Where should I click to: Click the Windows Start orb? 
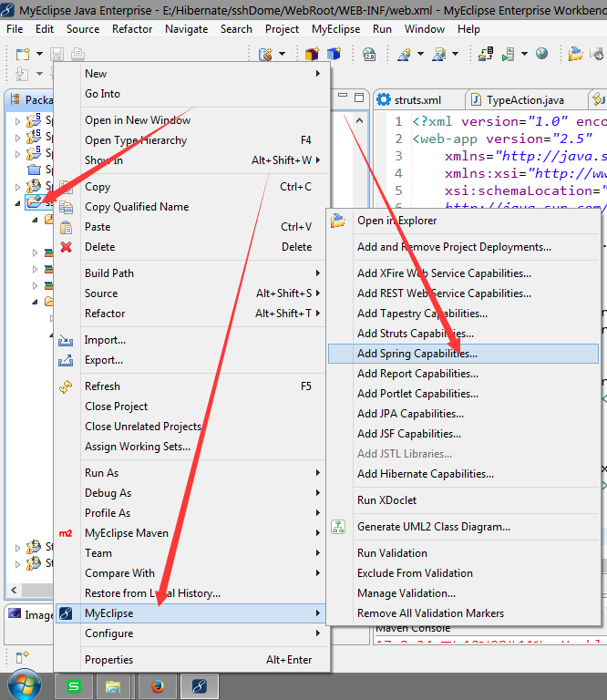point(25,685)
